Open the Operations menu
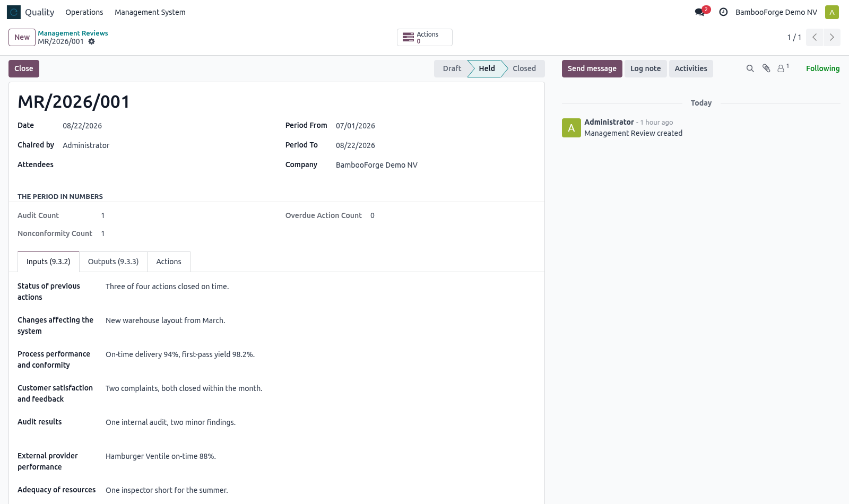The height and width of the screenshot is (504, 849). [84, 12]
